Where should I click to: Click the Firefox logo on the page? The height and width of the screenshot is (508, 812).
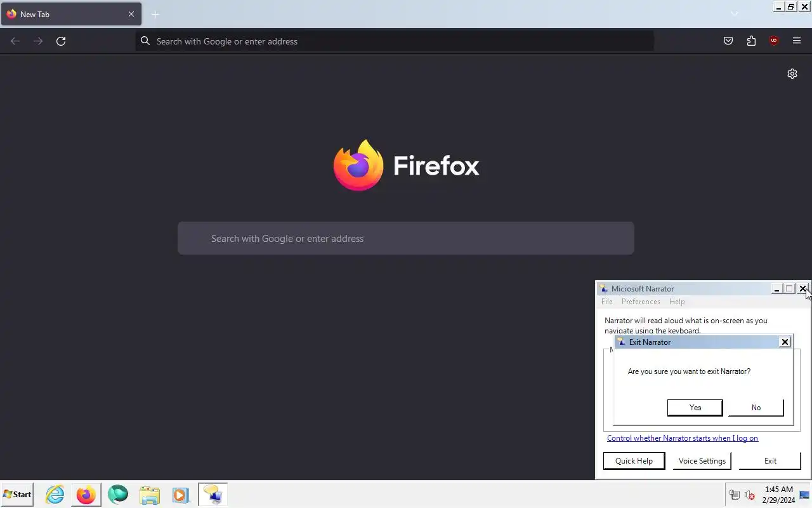click(407, 165)
